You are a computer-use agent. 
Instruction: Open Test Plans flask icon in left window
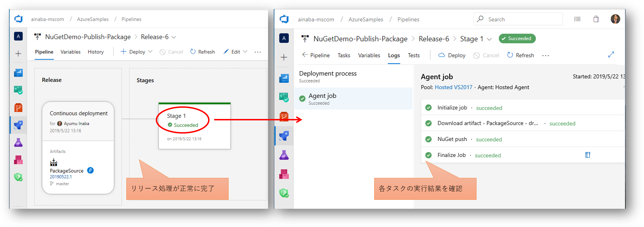[18, 143]
